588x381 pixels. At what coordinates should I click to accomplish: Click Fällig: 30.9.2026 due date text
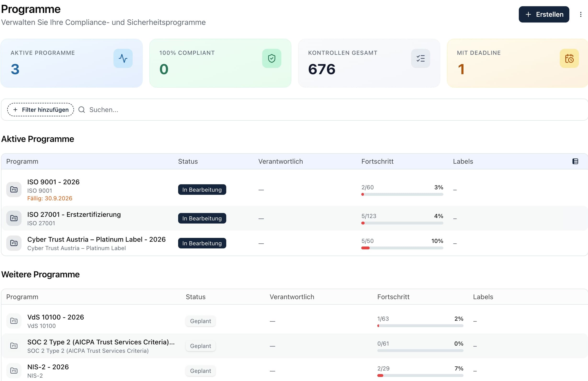(x=50, y=198)
